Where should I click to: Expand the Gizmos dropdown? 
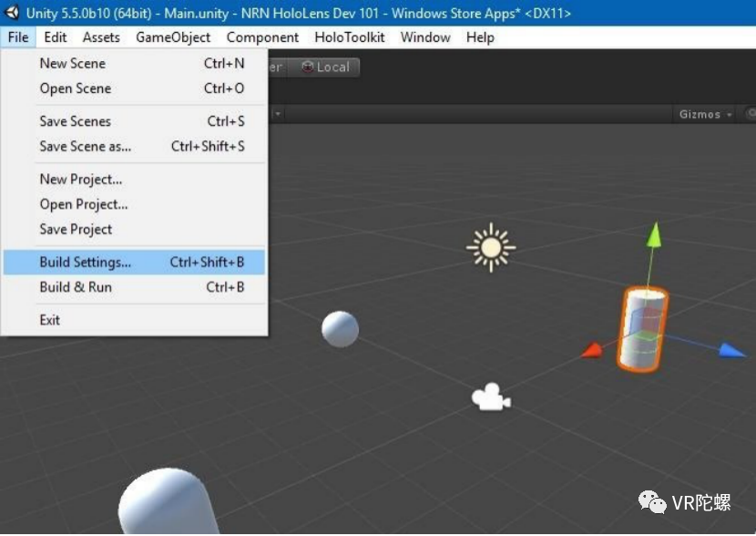pyautogui.click(x=705, y=114)
